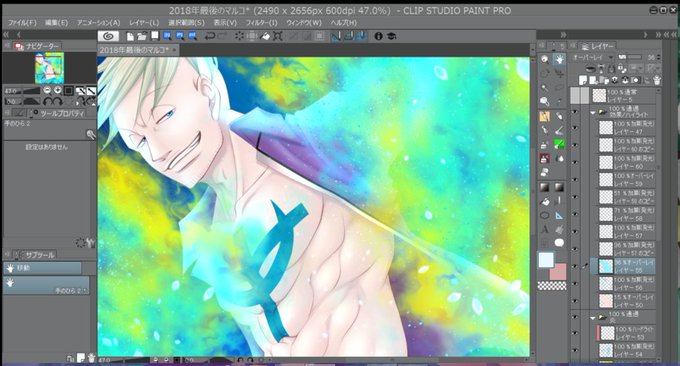Click the information circle icon in command bar
This screenshot has height=366, width=680.
(379, 36)
